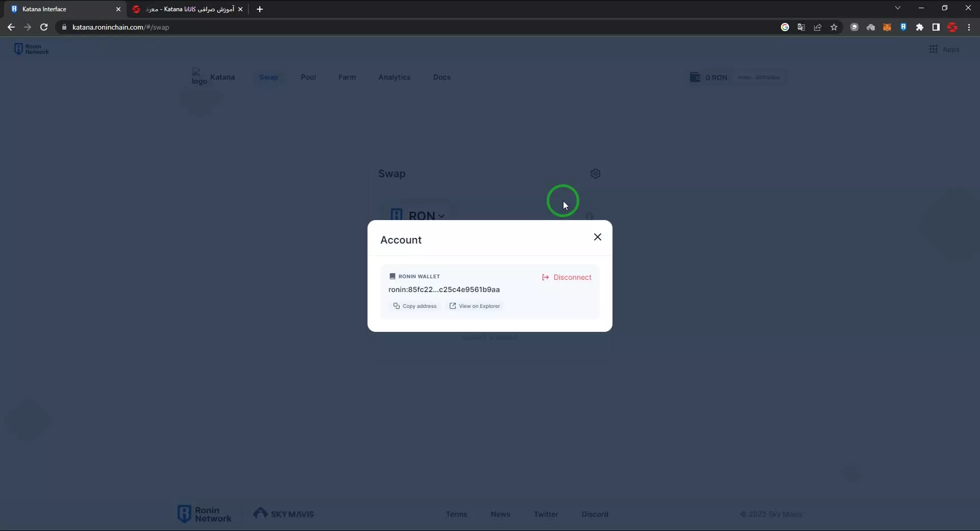Screen dimensions: 980x531
Task: Click the 0 RON wallet balance
Action: coord(709,77)
